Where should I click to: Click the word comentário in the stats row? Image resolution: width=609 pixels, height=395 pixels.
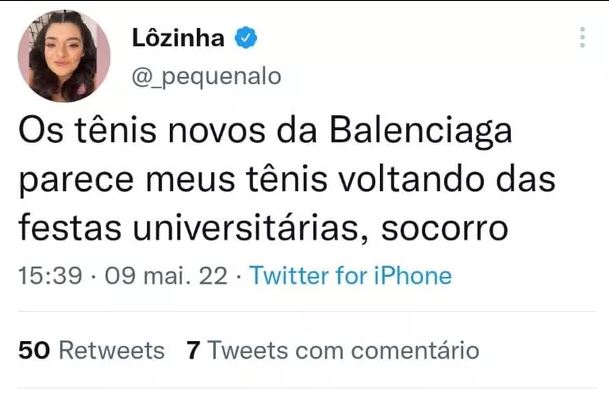tap(415, 350)
